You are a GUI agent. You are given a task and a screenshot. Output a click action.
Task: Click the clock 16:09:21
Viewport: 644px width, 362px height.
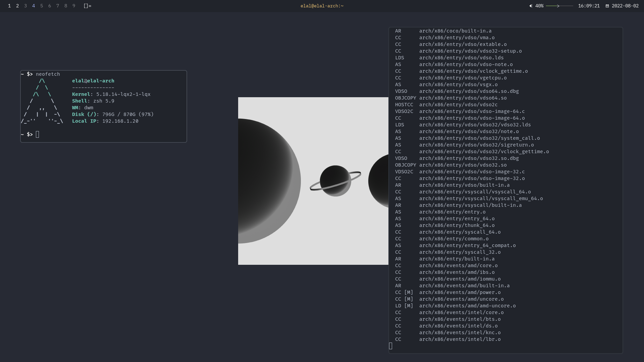(589, 6)
